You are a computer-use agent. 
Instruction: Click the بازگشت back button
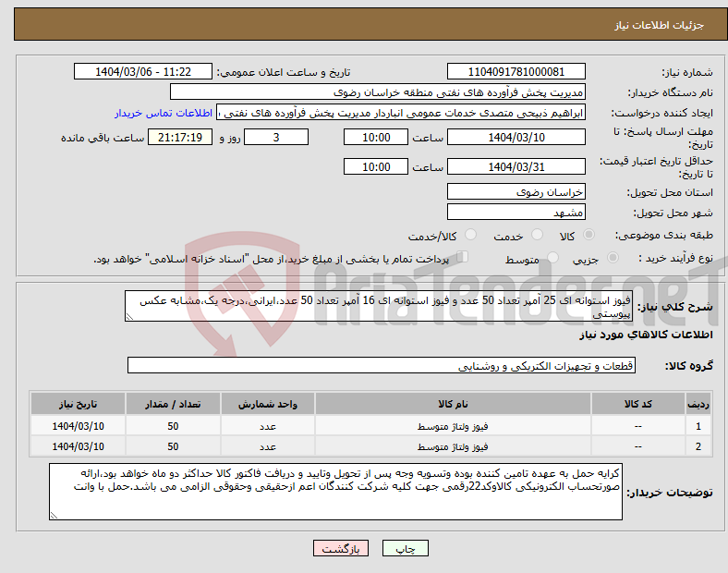point(341,548)
